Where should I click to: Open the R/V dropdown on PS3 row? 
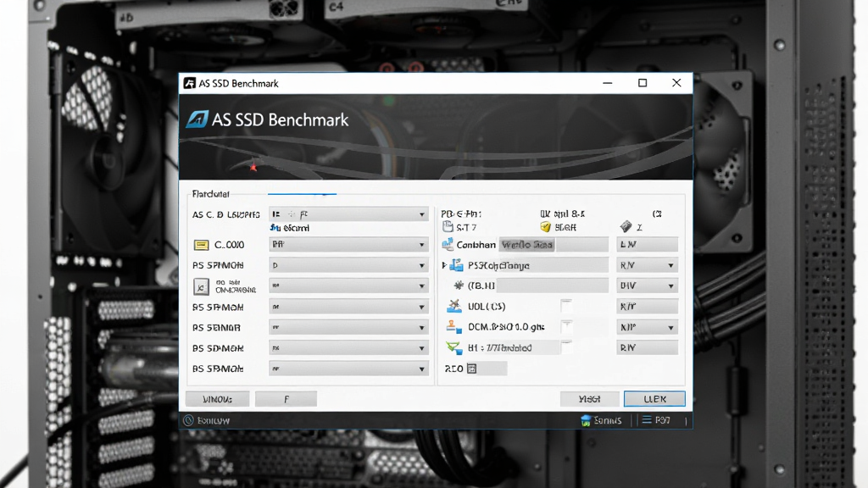(647, 265)
